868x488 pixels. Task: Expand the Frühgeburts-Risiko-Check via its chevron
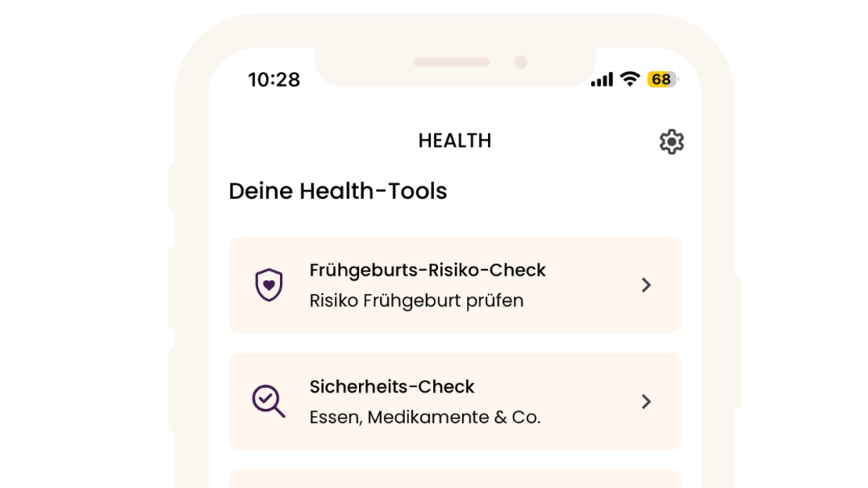647,285
